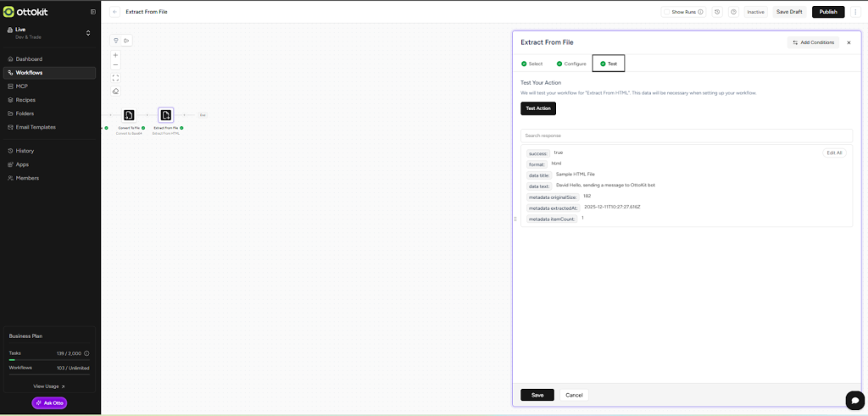
Task: Click the Search response input field
Action: (x=686, y=136)
